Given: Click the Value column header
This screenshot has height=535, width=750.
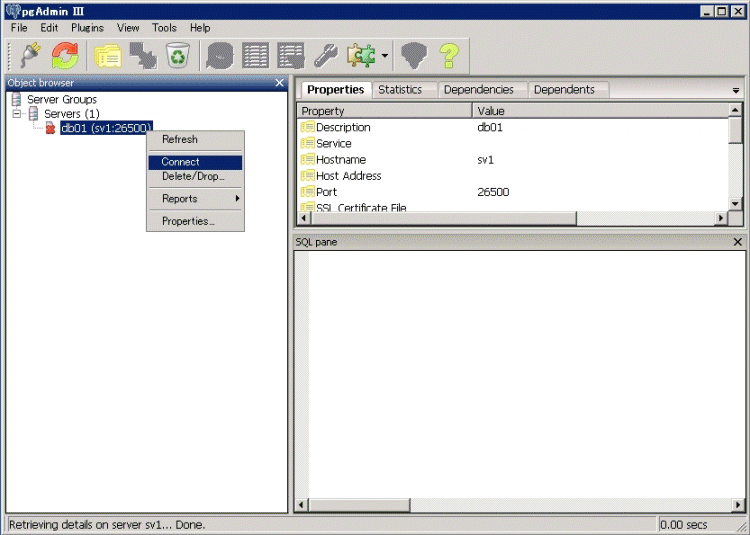Looking at the screenshot, I should coord(600,111).
